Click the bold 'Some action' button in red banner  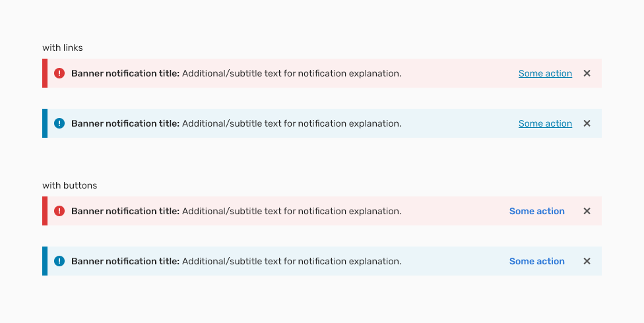click(537, 211)
